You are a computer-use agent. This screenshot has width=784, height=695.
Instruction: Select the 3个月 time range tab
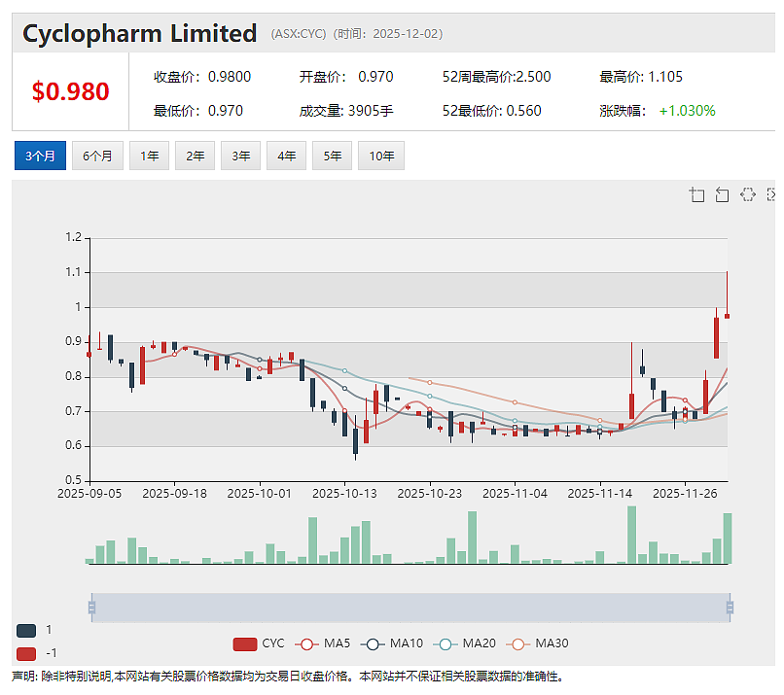(40, 156)
